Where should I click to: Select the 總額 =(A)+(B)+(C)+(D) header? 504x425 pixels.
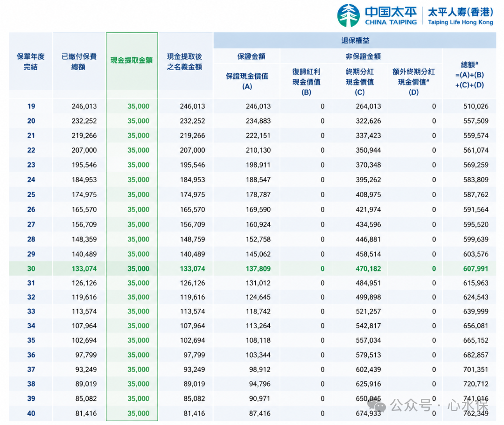click(469, 75)
